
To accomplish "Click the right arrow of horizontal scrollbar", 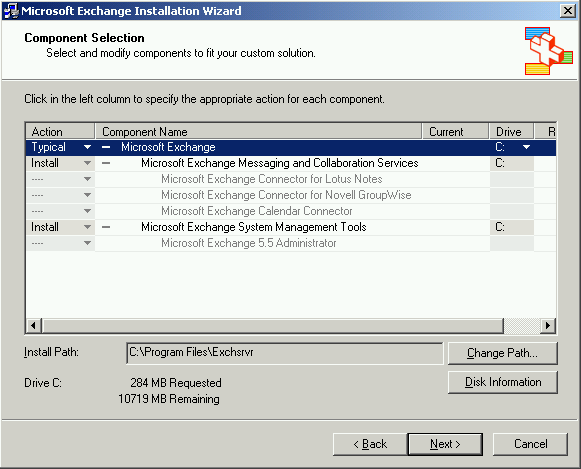I will tap(548, 326).
